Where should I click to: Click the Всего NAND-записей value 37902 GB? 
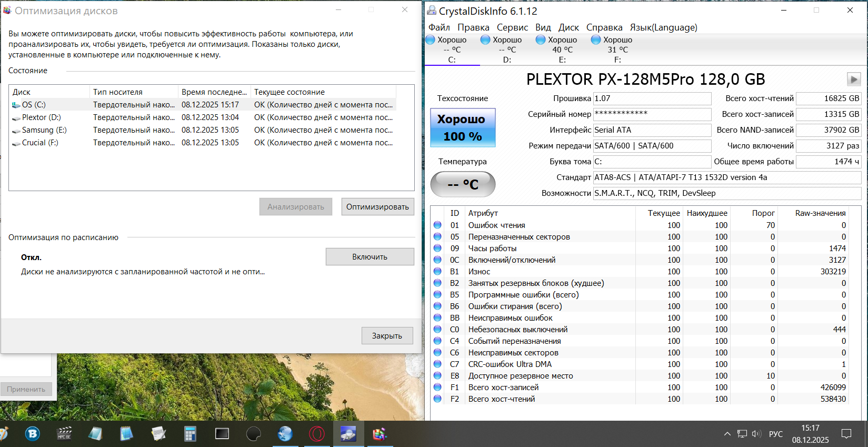[x=829, y=130]
